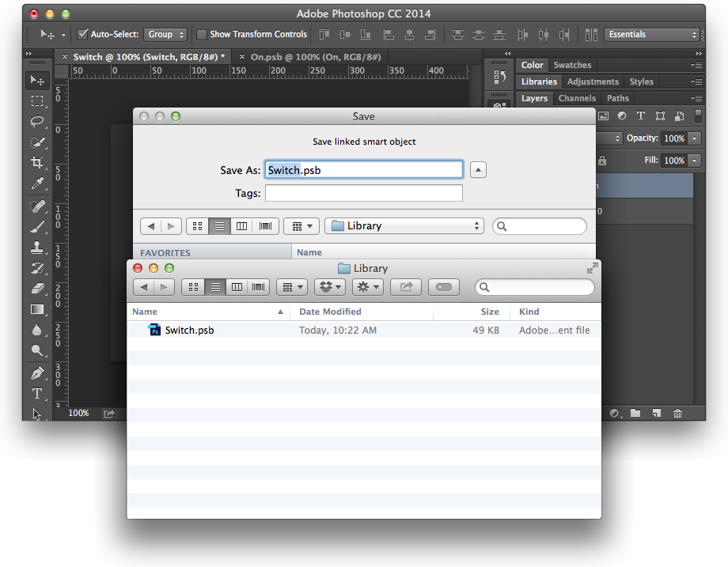The image size is (728, 567).
Task: Click the Align Right Edges icon
Action: (430, 34)
